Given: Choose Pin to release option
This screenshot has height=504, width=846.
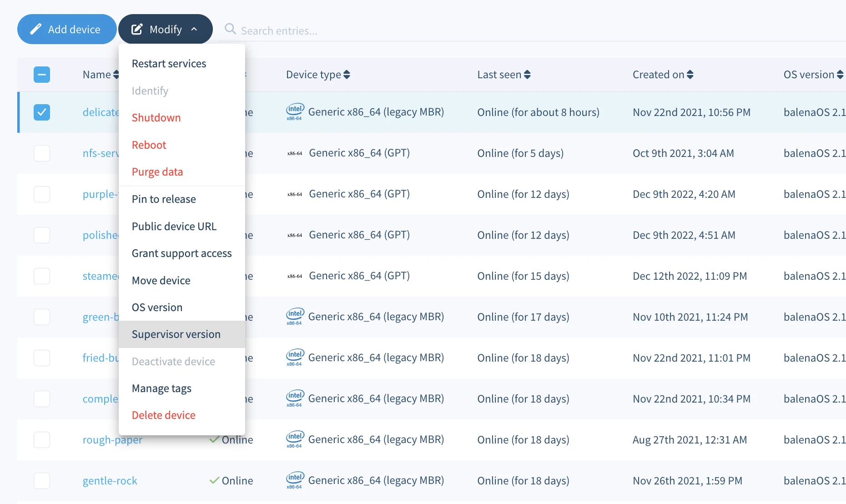Looking at the screenshot, I should (164, 199).
